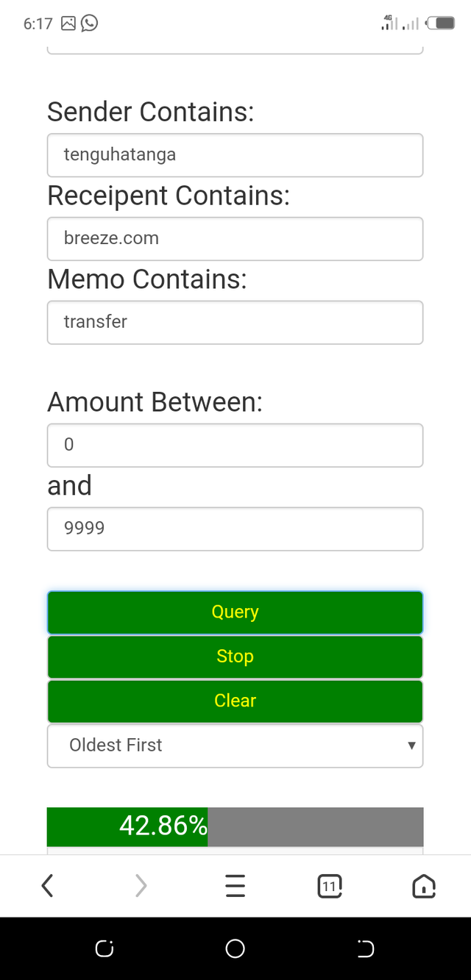Focus the Receipent Contains field
Viewport: 471px width, 980px height.
235,238
